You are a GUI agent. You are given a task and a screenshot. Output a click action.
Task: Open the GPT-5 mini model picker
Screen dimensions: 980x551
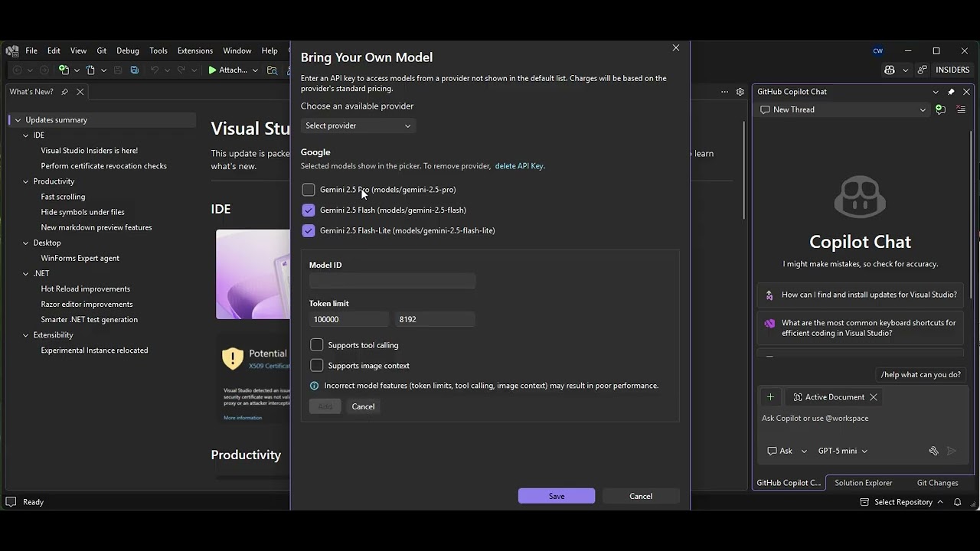(x=842, y=451)
